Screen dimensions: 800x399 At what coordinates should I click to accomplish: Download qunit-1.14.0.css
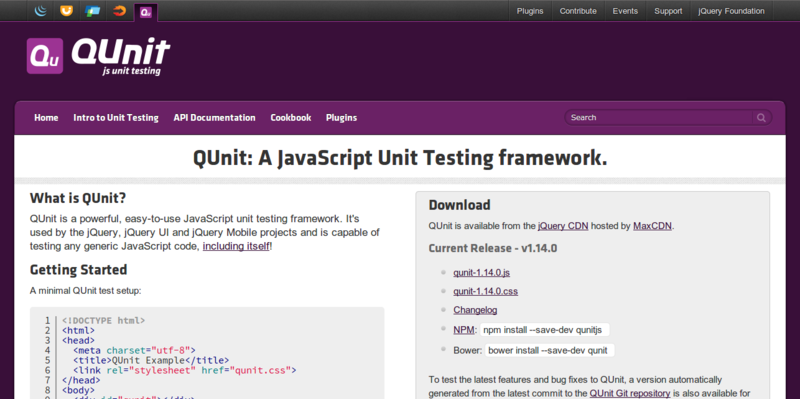click(486, 291)
